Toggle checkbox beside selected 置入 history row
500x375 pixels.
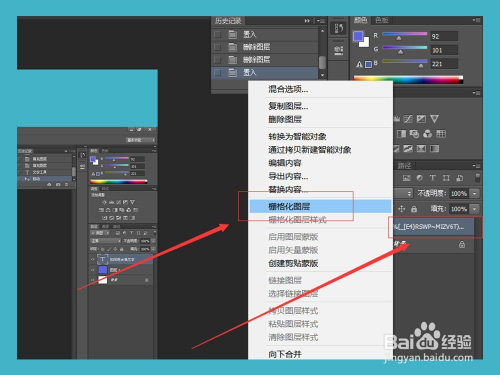tap(217, 72)
